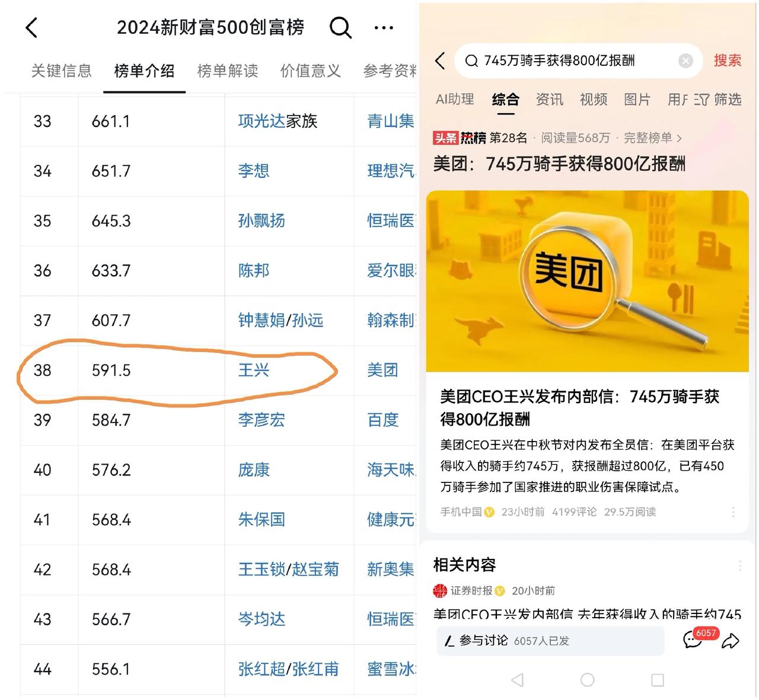Switch to the 关键信息 tab
The width and height of the screenshot is (759, 700).
pyautogui.click(x=61, y=71)
